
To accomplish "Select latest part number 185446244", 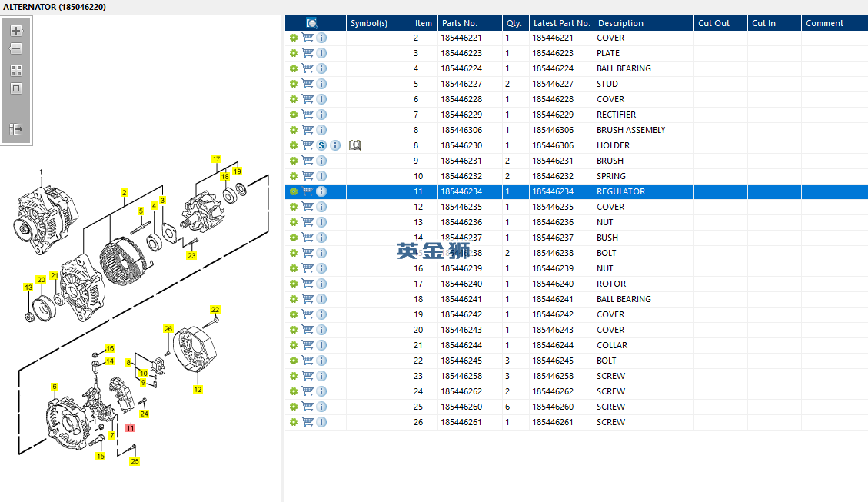I will pos(553,345).
